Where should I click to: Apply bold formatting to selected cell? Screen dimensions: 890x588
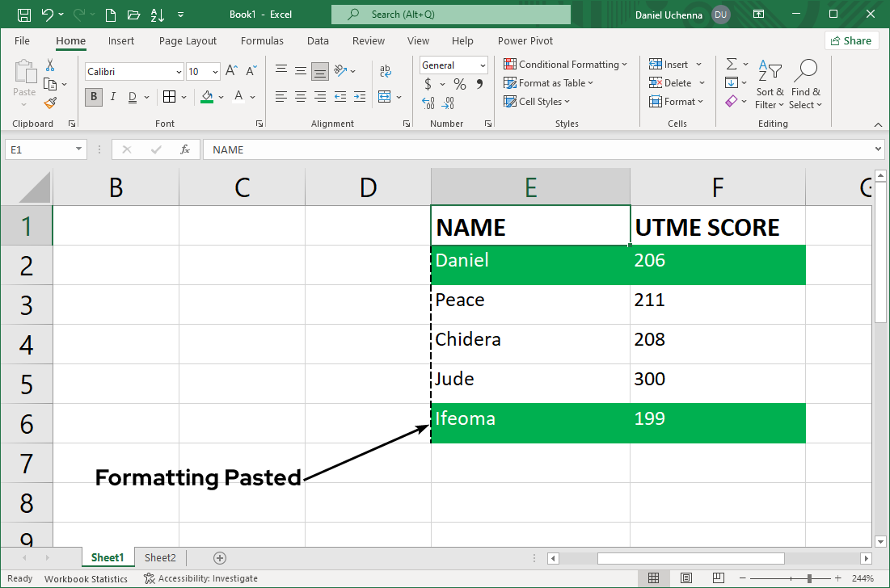93,96
